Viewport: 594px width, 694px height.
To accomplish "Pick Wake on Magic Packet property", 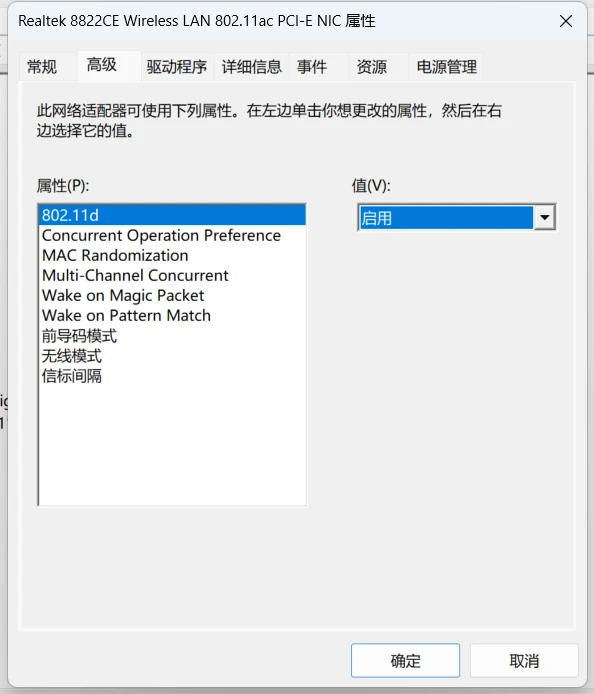I will [172, 295].
